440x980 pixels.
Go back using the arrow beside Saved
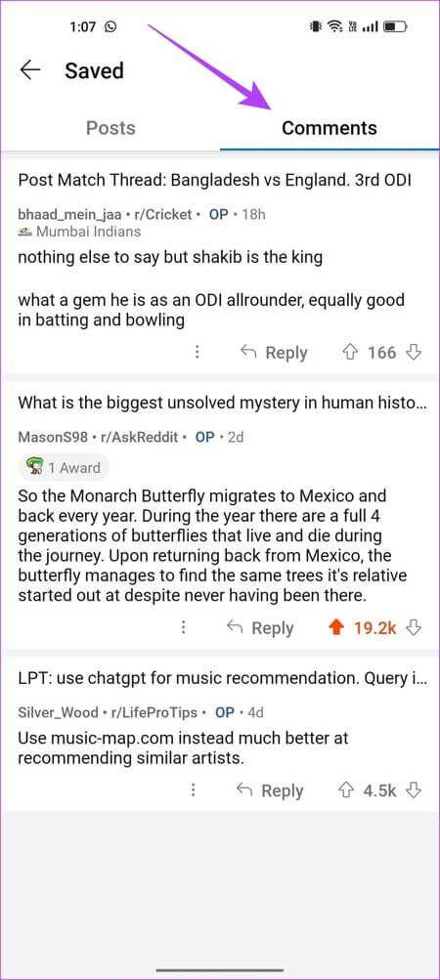click(x=30, y=70)
